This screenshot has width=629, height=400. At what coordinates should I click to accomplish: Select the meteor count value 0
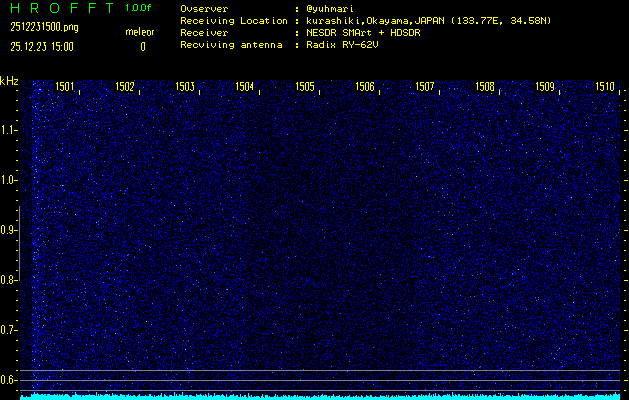[142, 46]
